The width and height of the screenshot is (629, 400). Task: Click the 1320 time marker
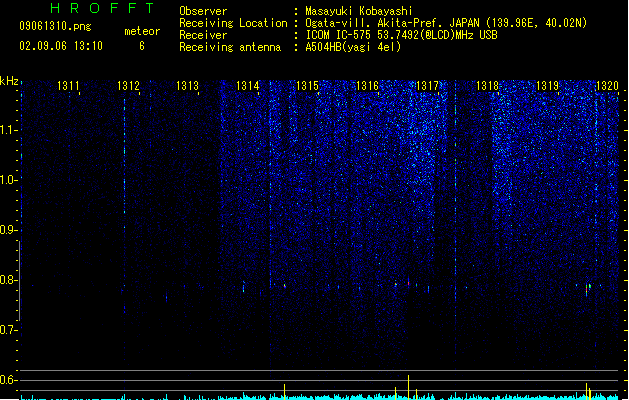607,86
